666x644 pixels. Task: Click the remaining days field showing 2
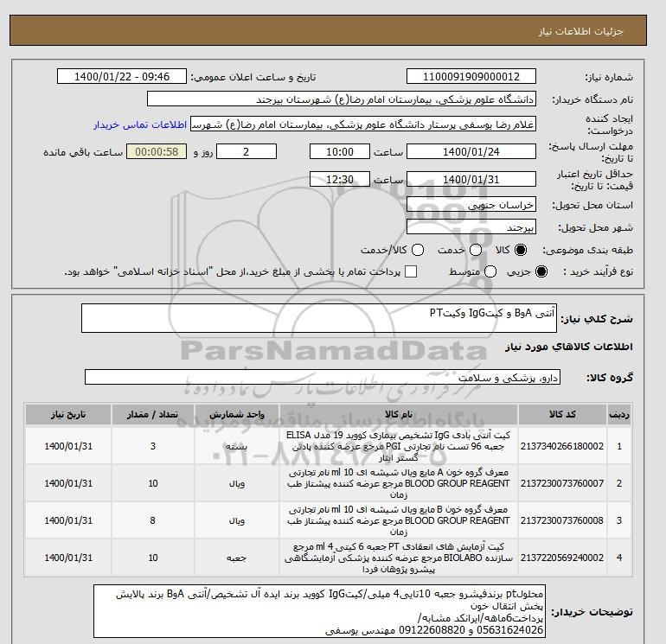click(247, 151)
